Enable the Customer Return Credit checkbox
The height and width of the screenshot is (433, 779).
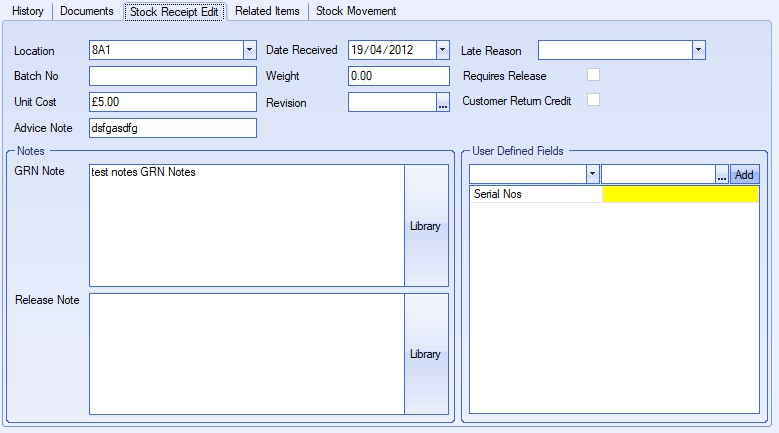[x=594, y=100]
